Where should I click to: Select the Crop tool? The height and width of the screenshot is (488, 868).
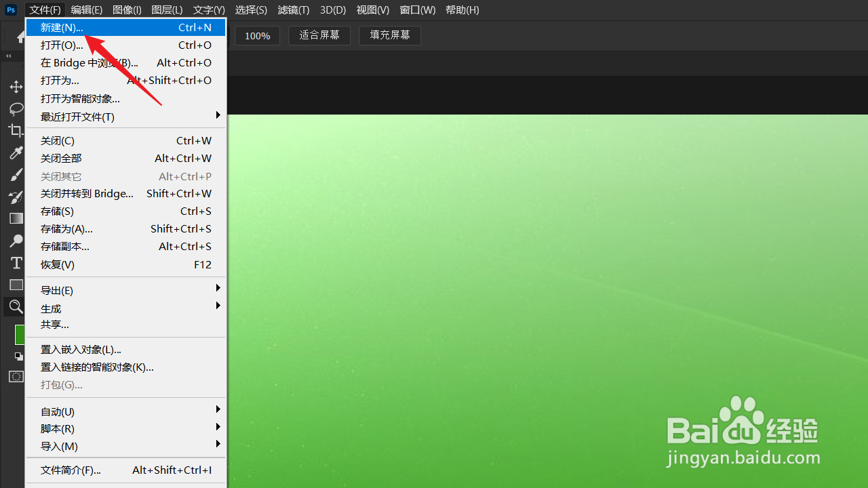click(x=16, y=130)
